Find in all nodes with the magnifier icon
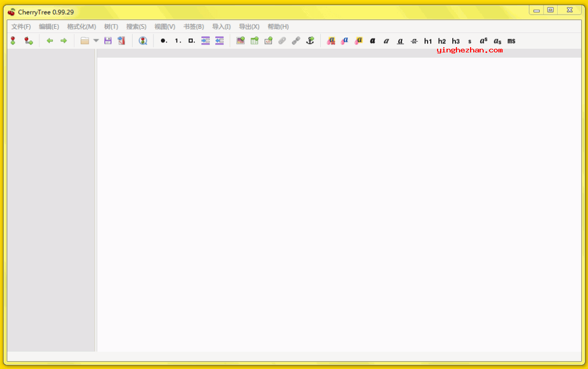Screen dimensions: 588x369 coord(143,40)
